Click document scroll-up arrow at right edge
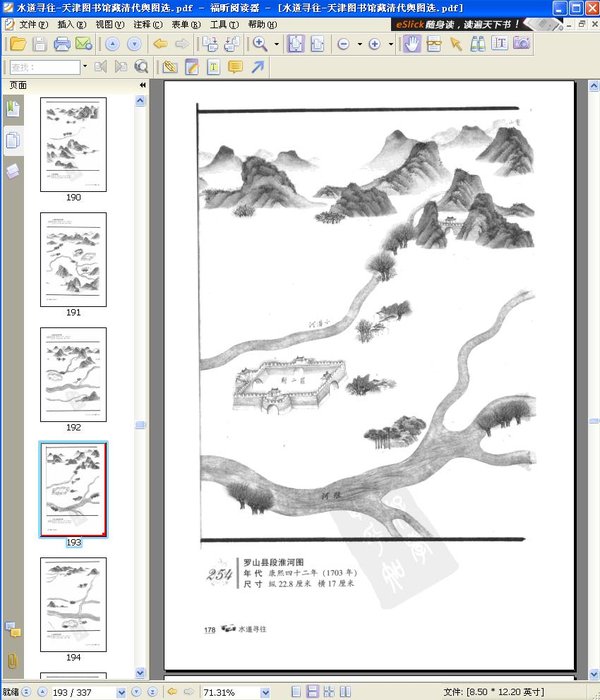This screenshot has width=600, height=700. tap(594, 86)
